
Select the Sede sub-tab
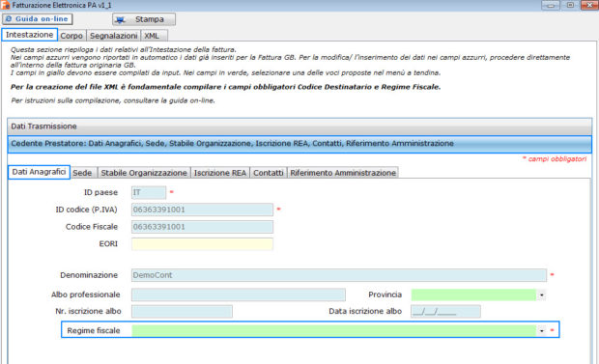[84, 173]
